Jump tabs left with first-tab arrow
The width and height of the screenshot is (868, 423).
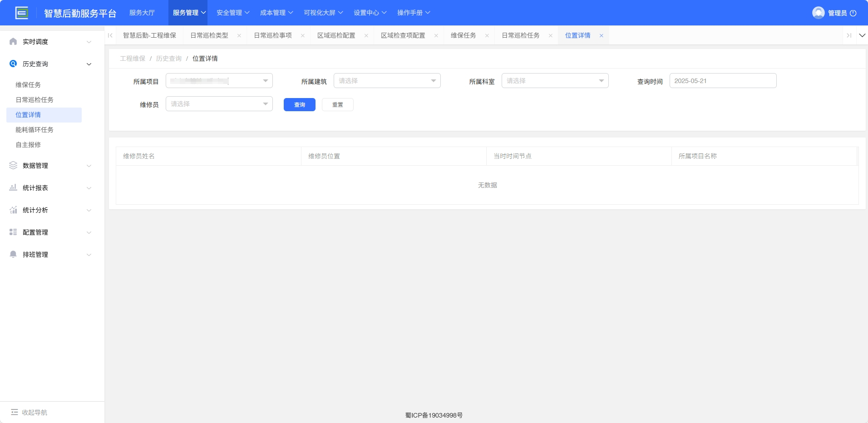(x=110, y=35)
